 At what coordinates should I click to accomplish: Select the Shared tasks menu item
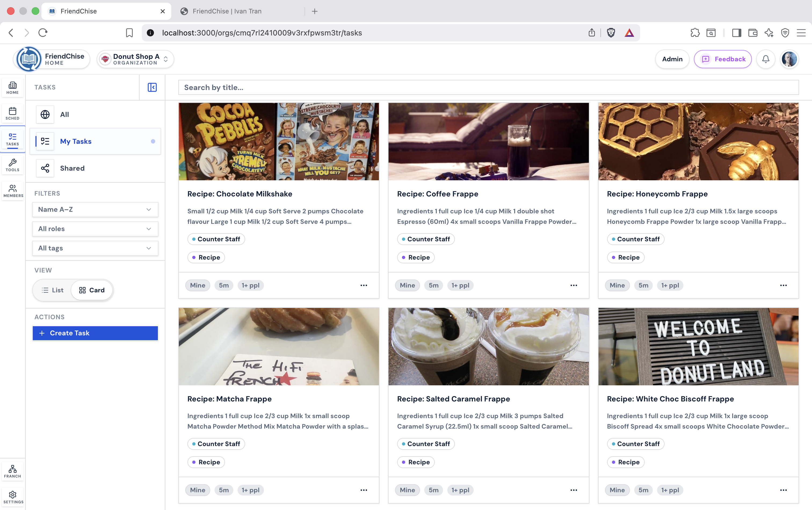(x=95, y=168)
